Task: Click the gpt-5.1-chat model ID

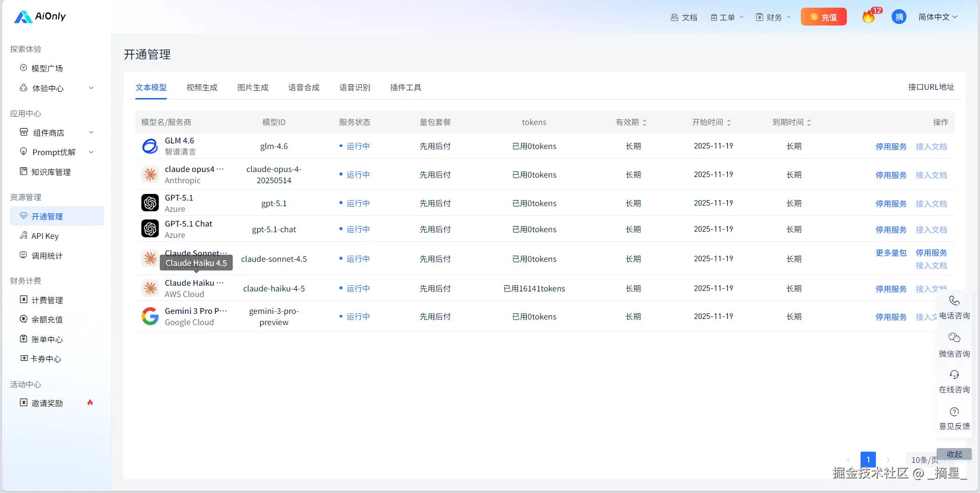Action: click(274, 230)
